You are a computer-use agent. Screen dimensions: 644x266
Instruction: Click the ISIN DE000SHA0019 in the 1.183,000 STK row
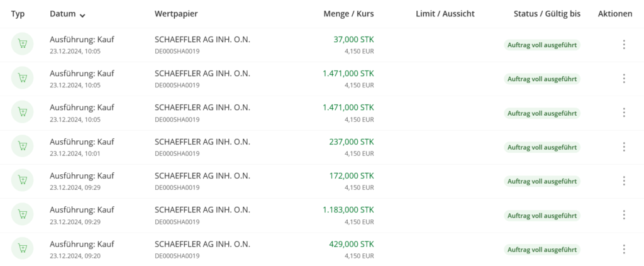tap(177, 221)
